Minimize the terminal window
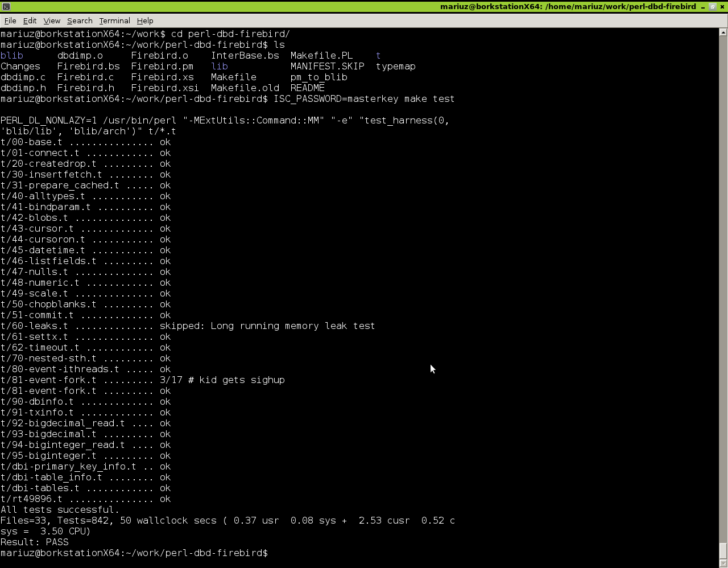The width and height of the screenshot is (728, 568). (x=704, y=7)
